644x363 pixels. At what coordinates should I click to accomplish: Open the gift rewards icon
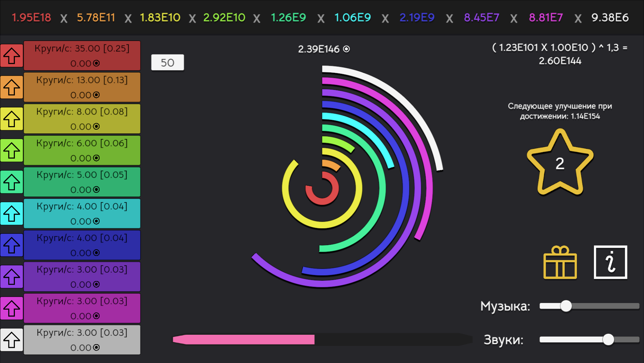(560, 262)
